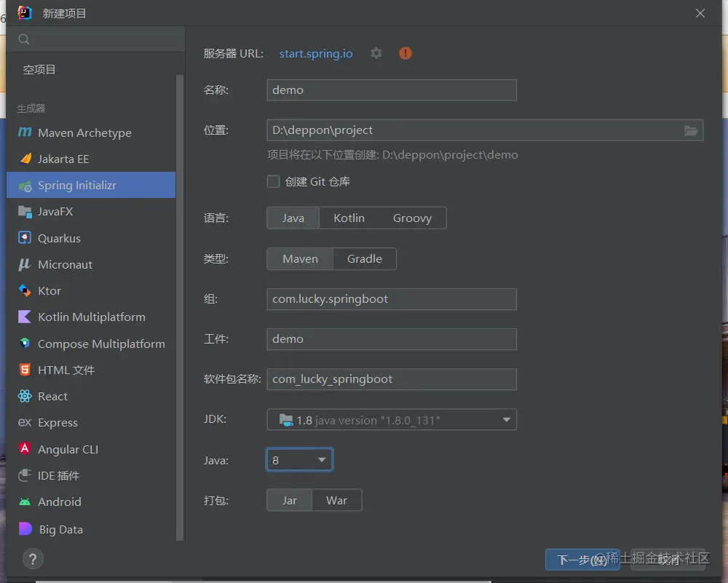Click the orange warning exclamation icon
The image size is (728, 583).
[x=405, y=53]
